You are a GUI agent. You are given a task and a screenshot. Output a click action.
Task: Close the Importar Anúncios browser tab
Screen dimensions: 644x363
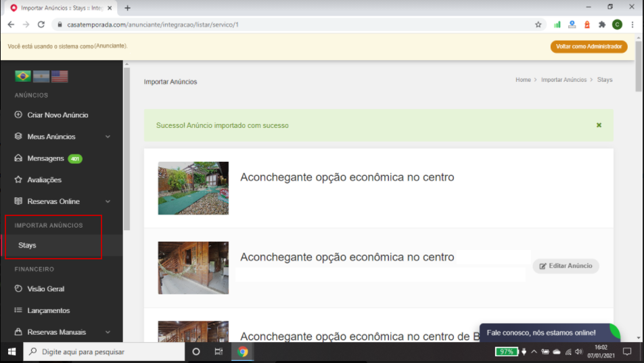point(110,8)
